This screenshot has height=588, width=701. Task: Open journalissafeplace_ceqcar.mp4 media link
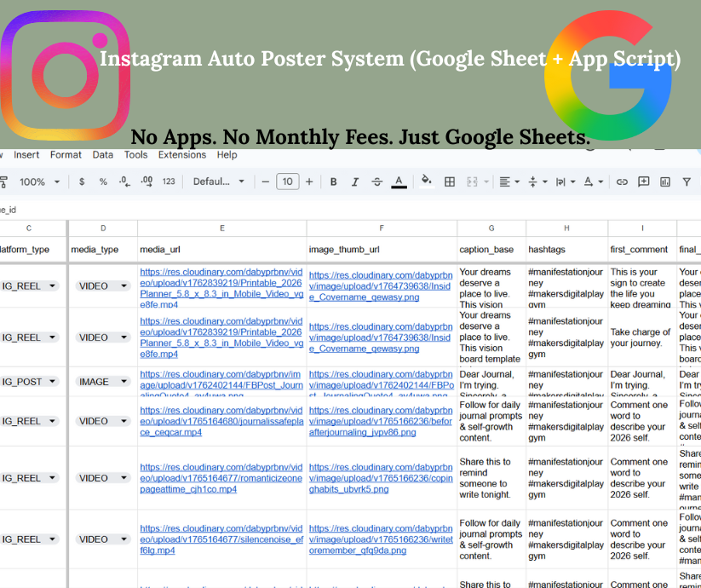click(x=221, y=421)
